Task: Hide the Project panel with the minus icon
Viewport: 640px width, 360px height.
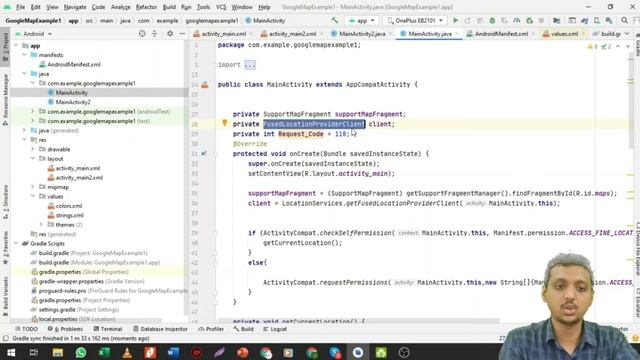Action: 182,33
